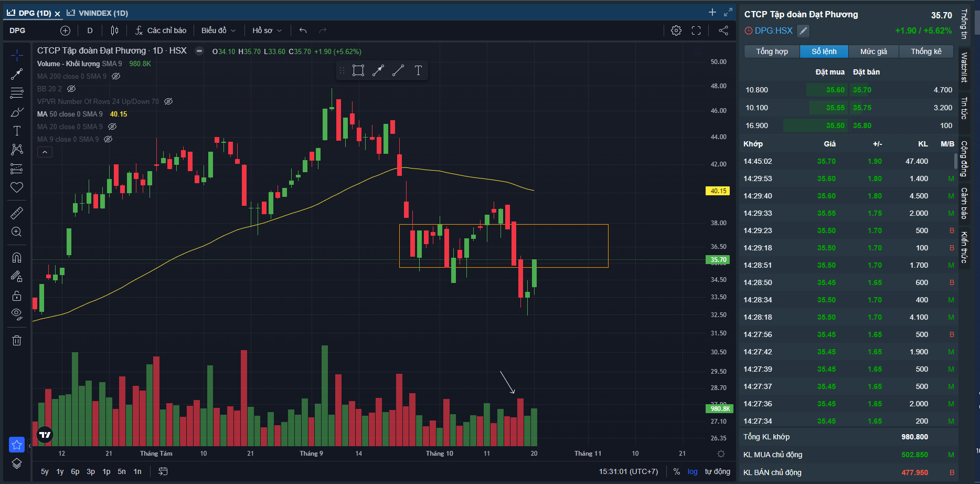Toggle log scale
Viewport: 980px width, 484px height.
693,471
